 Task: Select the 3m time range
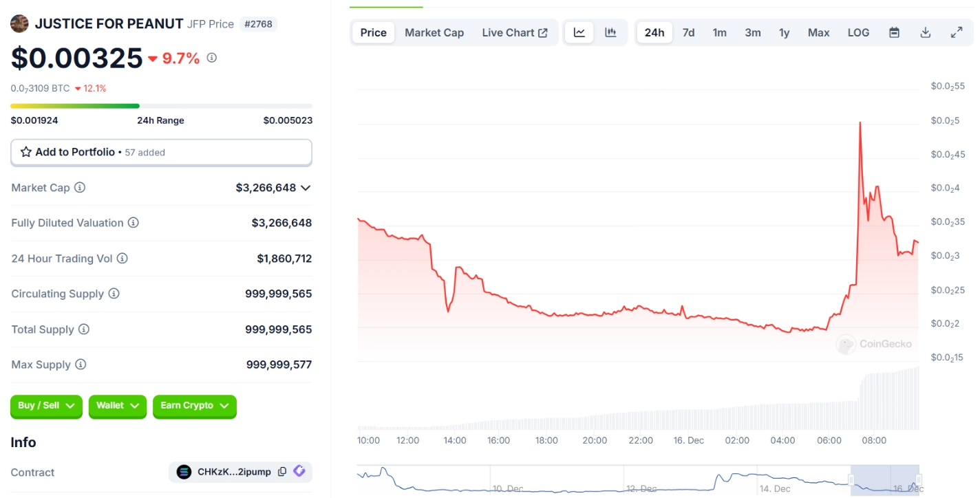point(752,32)
